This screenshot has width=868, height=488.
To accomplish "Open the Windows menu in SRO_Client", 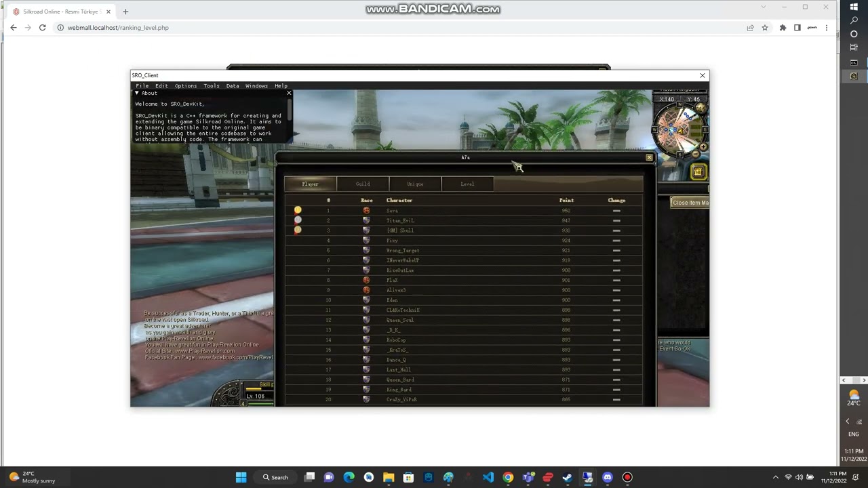I will [x=256, y=86].
